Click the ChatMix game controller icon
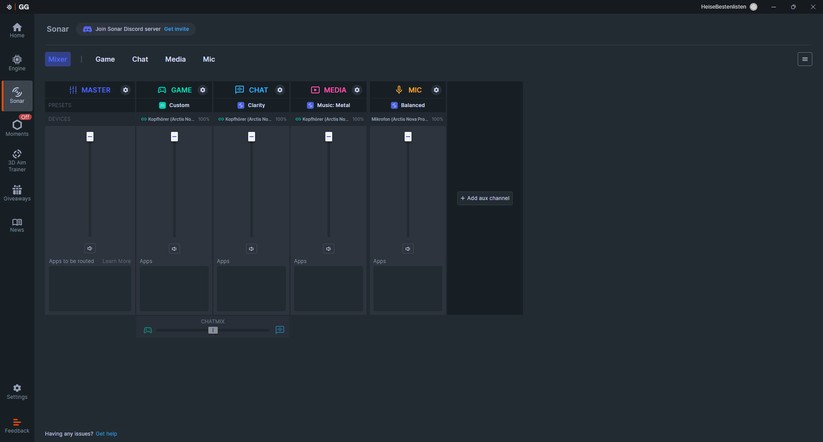 click(x=148, y=330)
